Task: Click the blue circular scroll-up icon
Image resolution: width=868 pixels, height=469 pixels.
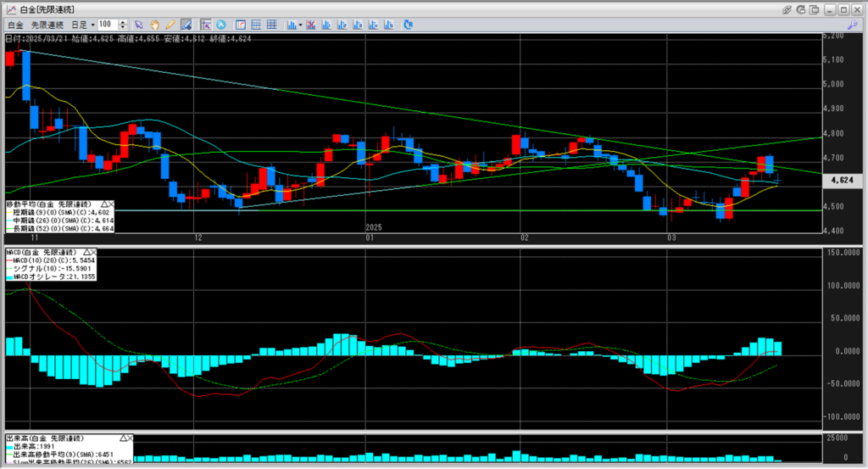Action: [x=221, y=25]
